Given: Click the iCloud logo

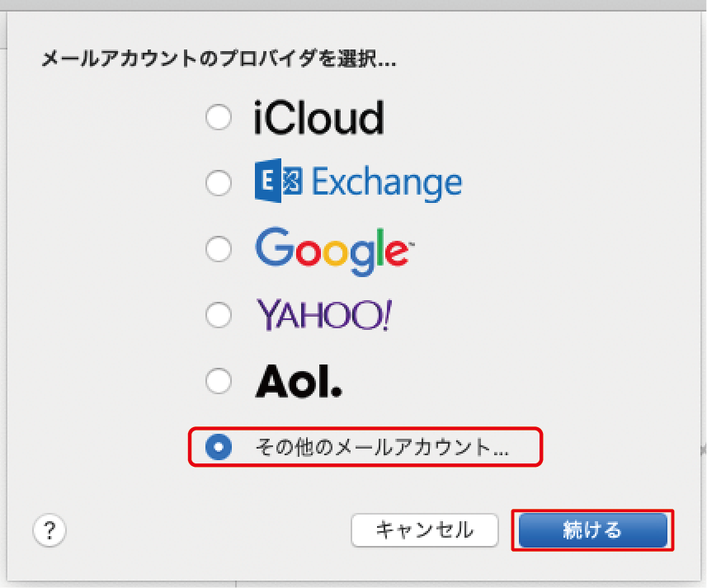Looking at the screenshot, I should (318, 117).
